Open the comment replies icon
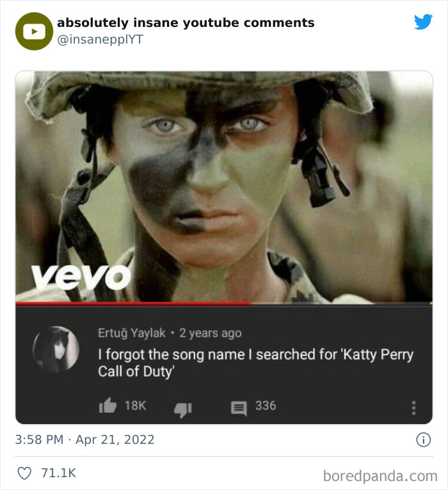The image size is (448, 490). [x=239, y=406]
